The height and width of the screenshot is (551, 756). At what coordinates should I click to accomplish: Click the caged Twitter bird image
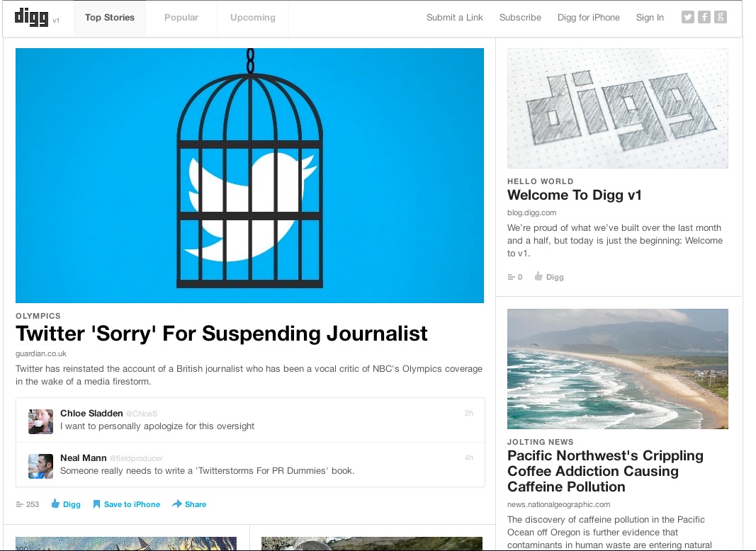pyautogui.click(x=249, y=176)
